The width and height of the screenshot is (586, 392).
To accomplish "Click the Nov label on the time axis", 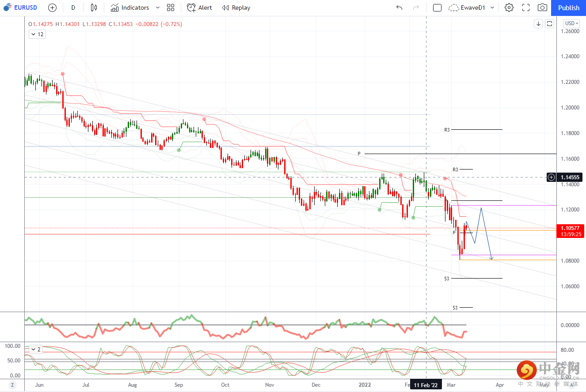I will pyautogui.click(x=270, y=385).
